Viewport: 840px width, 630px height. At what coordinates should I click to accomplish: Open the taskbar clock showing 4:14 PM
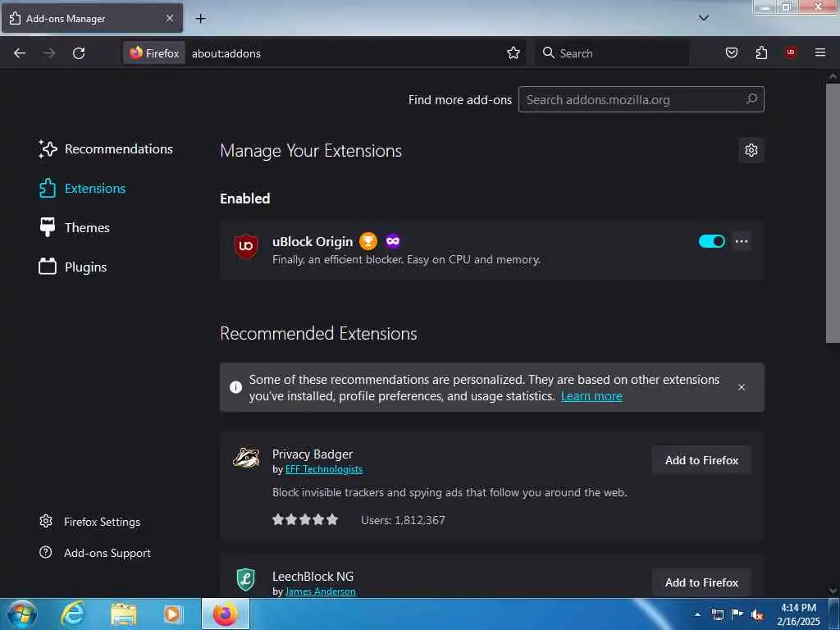click(798, 614)
